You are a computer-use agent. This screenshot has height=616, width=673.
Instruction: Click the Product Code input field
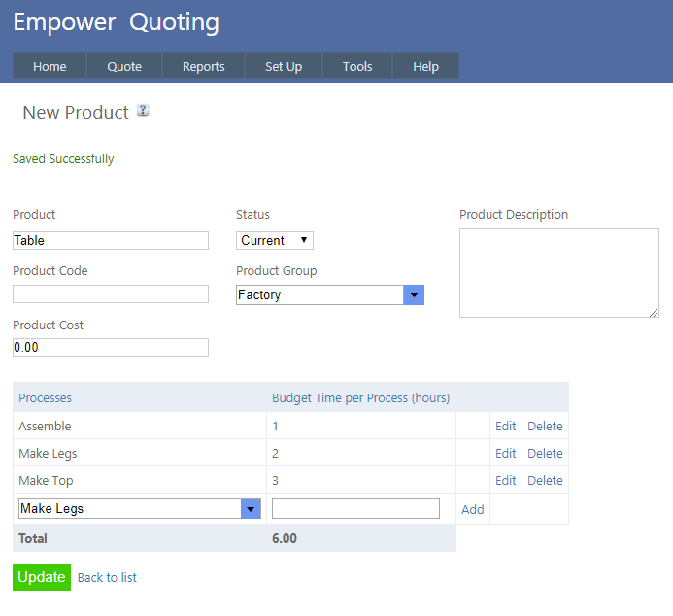pyautogui.click(x=111, y=293)
